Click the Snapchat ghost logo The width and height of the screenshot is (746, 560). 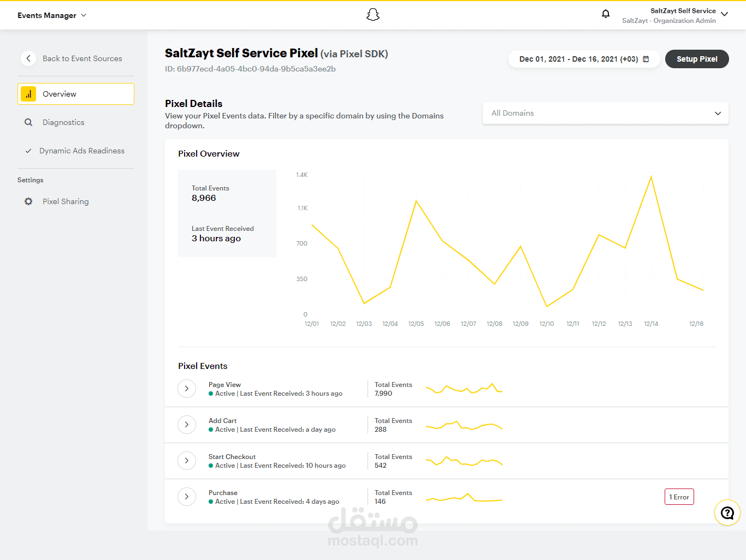tap(373, 15)
